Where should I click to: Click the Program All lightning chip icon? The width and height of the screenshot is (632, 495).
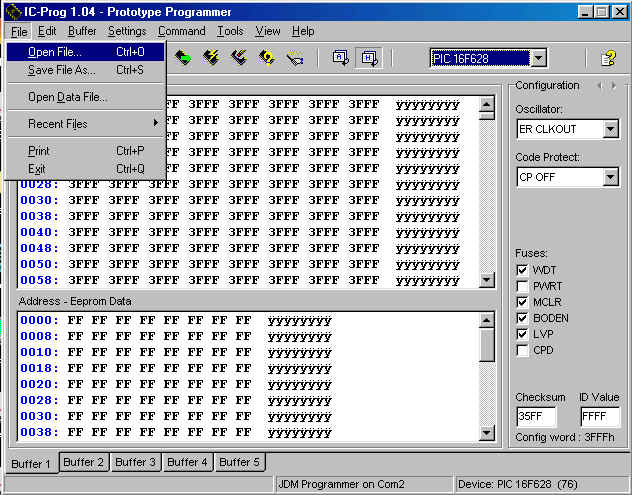pos(211,58)
